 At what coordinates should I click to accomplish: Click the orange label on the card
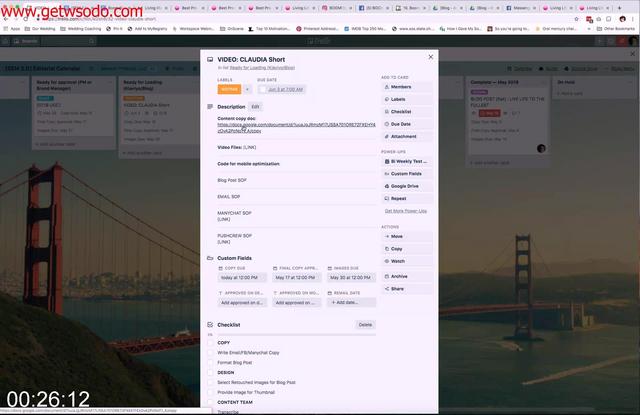[x=229, y=89]
